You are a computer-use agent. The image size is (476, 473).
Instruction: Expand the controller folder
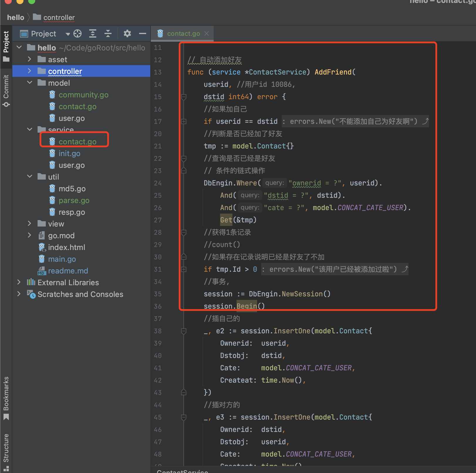click(x=29, y=71)
